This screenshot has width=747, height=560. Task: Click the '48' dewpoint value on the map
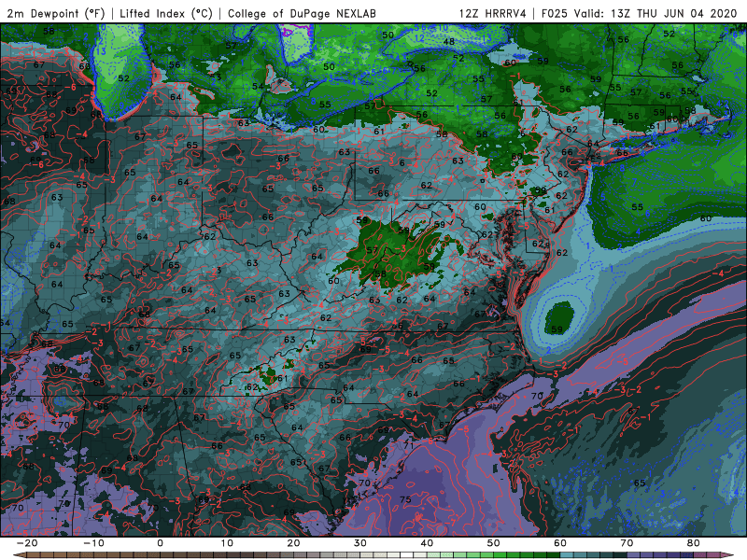[x=449, y=42]
